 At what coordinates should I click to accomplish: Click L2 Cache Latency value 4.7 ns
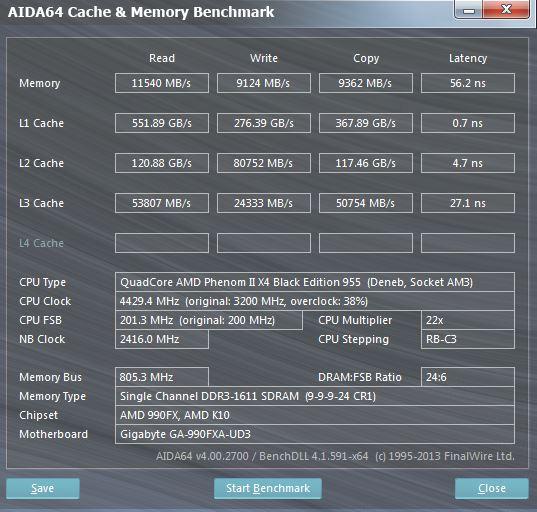[468, 163]
